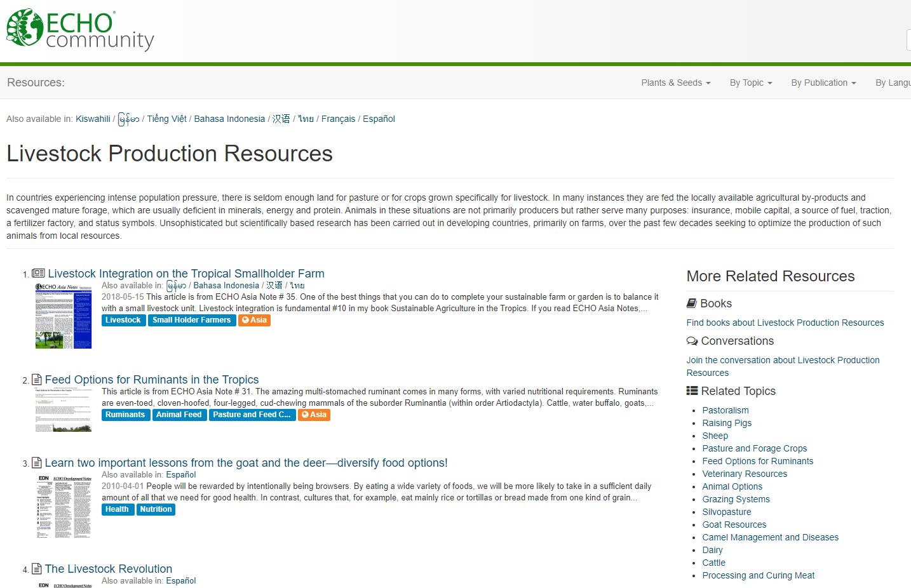
Task: Select the Ruminants tag
Action: [125, 415]
